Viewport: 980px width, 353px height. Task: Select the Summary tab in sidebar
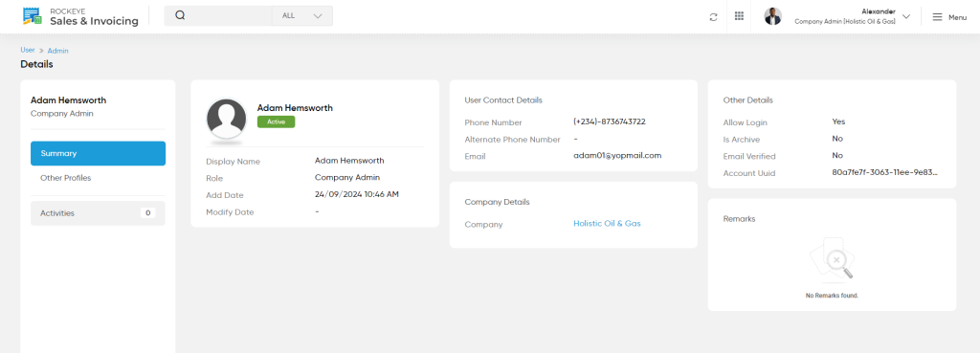point(99,153)
